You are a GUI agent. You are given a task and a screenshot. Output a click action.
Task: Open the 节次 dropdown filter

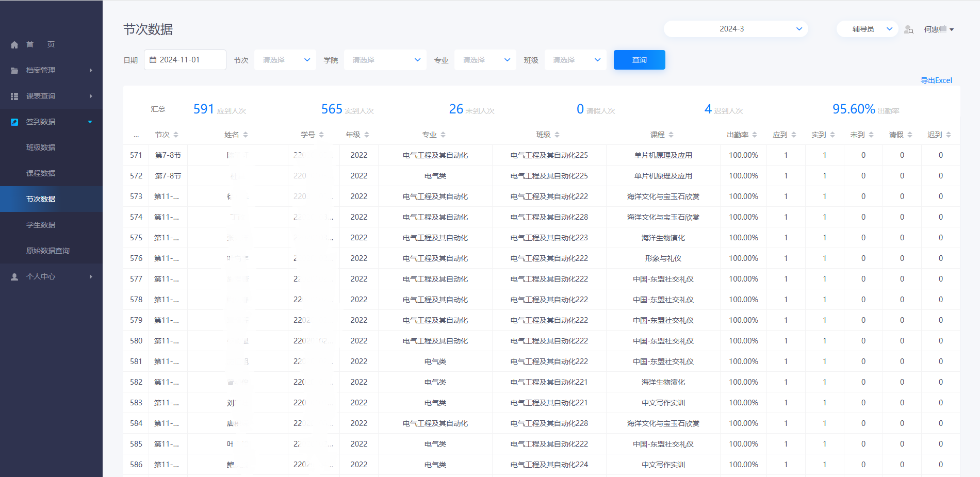[285, 60]
